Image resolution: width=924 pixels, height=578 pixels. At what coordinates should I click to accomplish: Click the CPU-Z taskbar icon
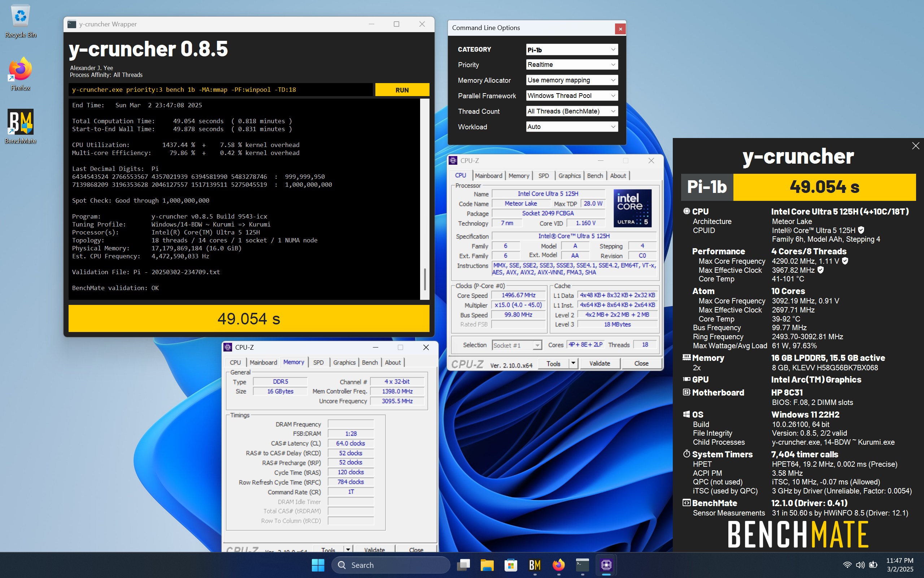[606, 565]
